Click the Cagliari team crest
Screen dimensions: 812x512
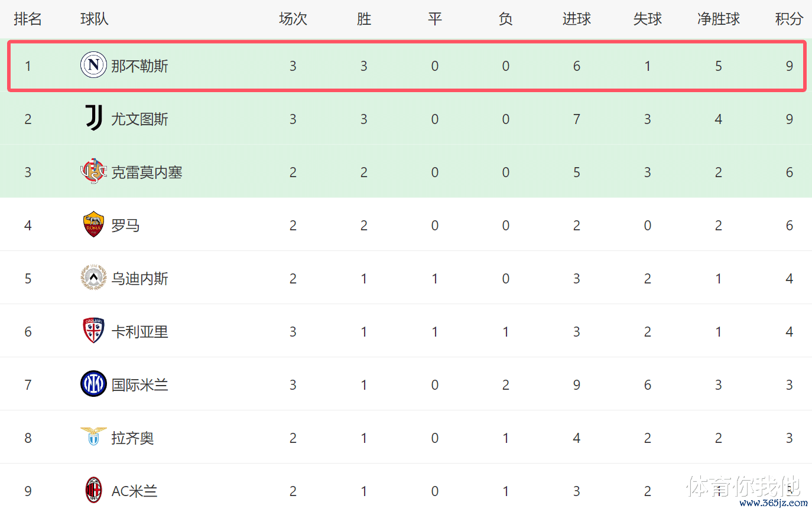pyautogui.click(x=93, y=331)
